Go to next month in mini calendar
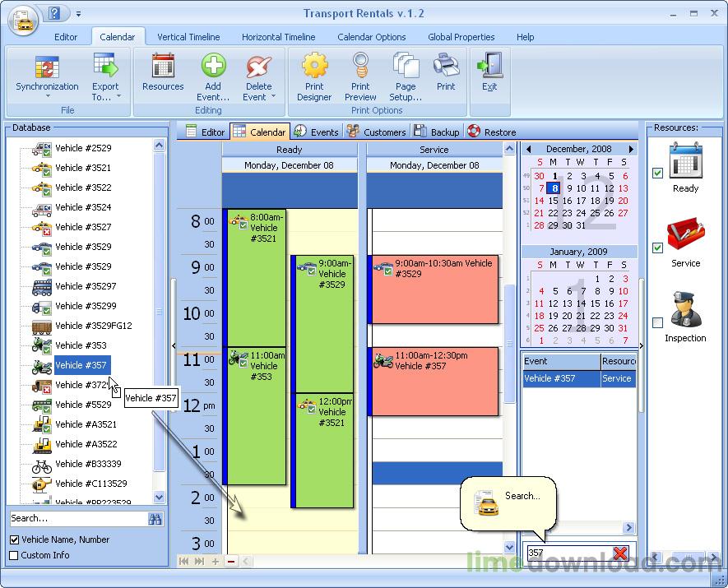The width and height of the screenshot is (728, 588). click(x=631, y=149)
